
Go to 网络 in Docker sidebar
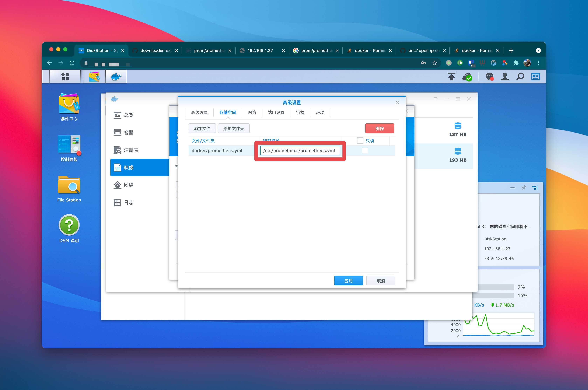(140, 185)
